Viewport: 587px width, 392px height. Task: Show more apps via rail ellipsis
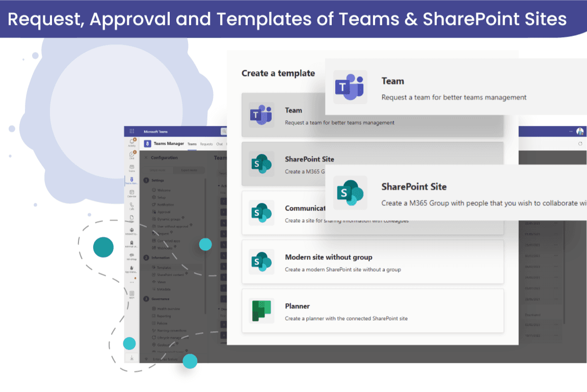point(132,282)
